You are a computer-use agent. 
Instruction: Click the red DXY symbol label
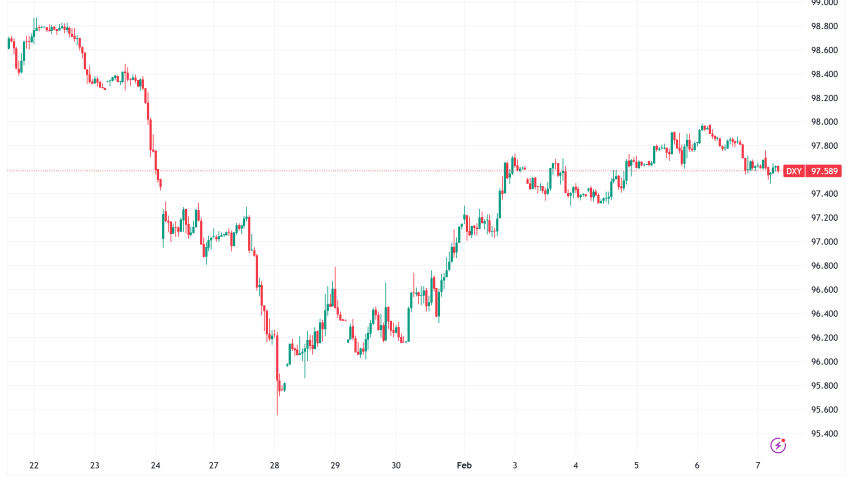[x=793, y=171]
